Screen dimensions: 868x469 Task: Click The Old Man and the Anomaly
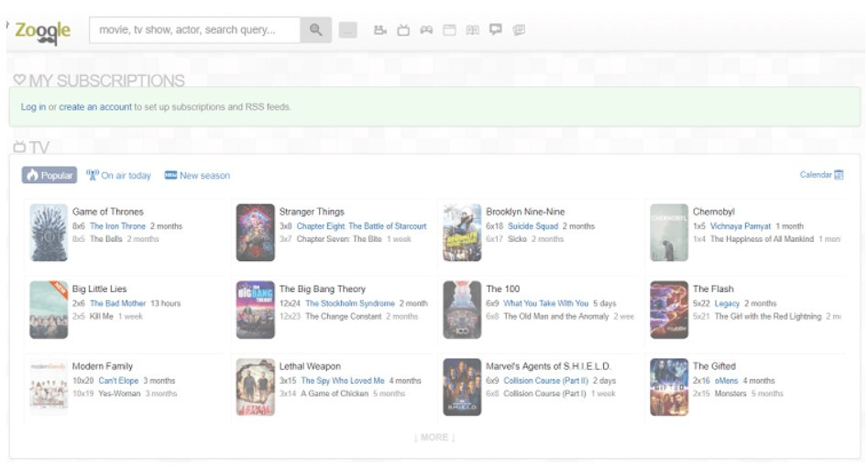pyautogui.click(x=555, y=316)
